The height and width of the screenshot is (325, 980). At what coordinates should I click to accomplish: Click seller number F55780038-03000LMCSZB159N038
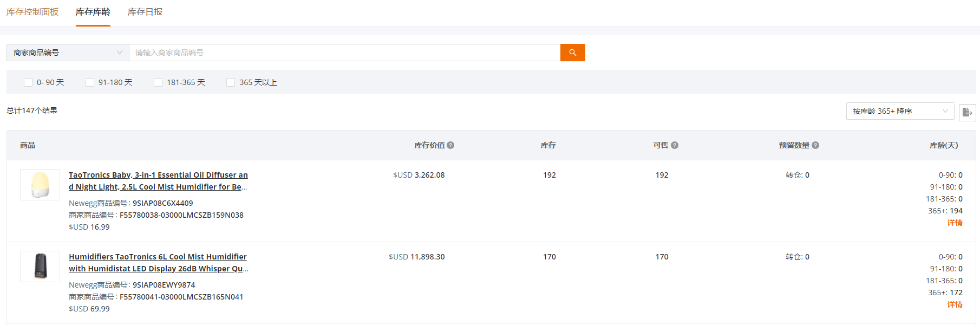pyautogui.click(x=181, y=215)
